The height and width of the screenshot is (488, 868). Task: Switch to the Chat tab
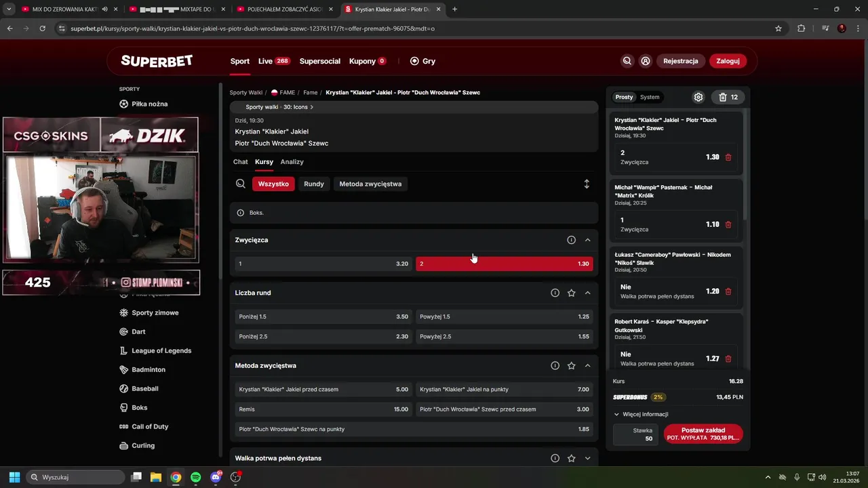pyautogui.click(x=241, y=162)
